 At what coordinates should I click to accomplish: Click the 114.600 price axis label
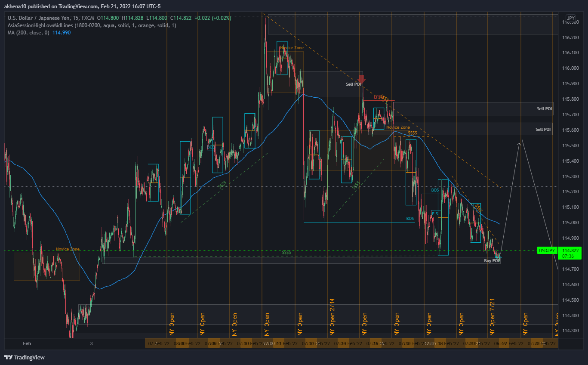[570, 285]
